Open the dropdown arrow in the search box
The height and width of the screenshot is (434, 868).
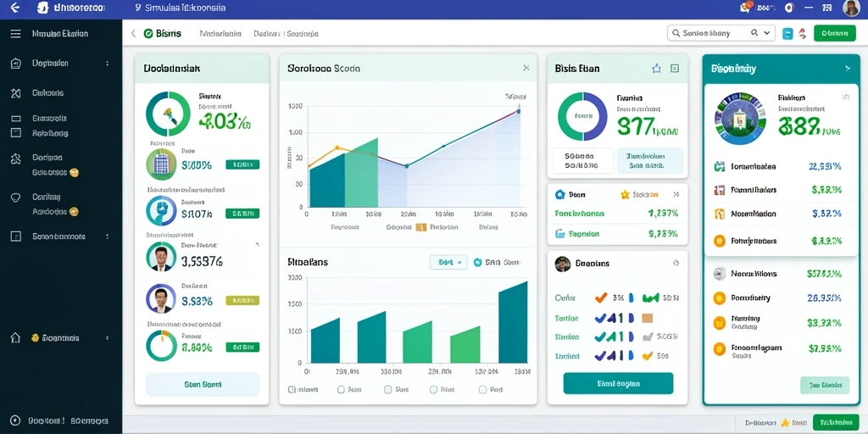[766, 33]
